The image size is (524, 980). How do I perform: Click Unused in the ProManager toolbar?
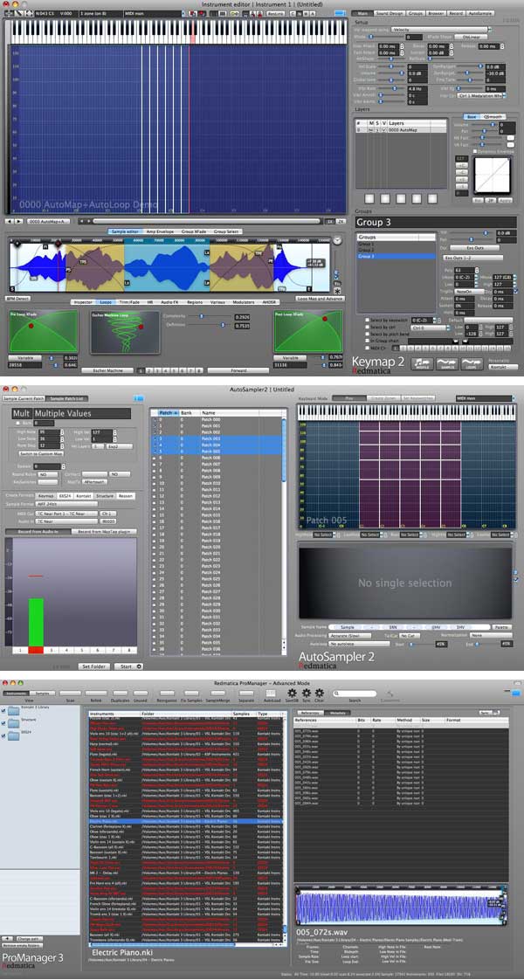tap(141, 694)
